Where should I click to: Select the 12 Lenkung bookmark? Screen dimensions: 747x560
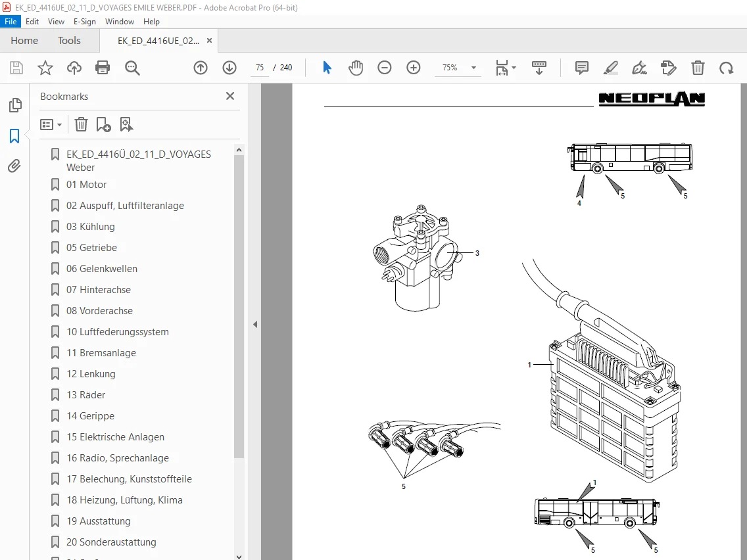pyautogui.click(x=91, y=373)
